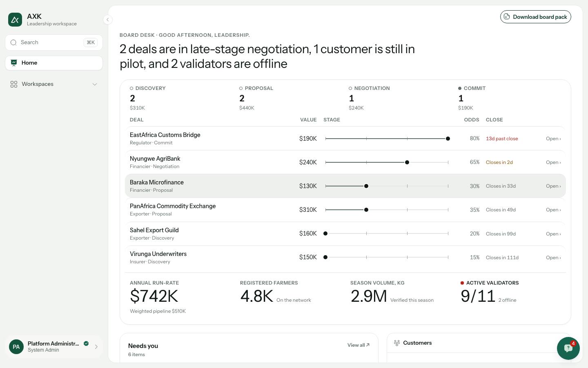588x368 pixels.
Task: Open the PanAfrica Commodity Exchange deal
Action: 553,210
